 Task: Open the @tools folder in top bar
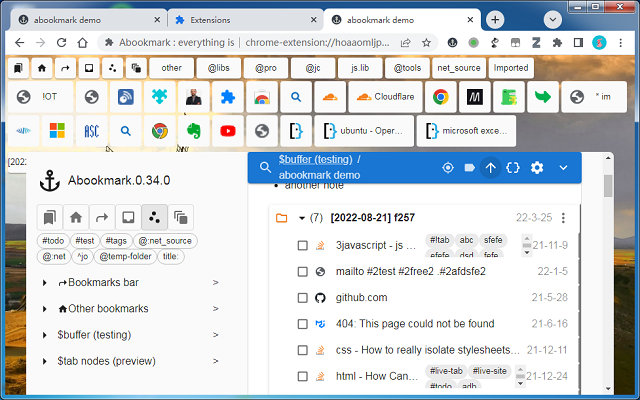point(407,68)
